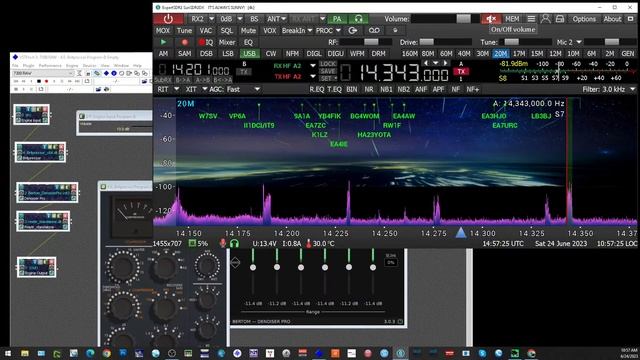Toggle BIN binaural mode

351,89
